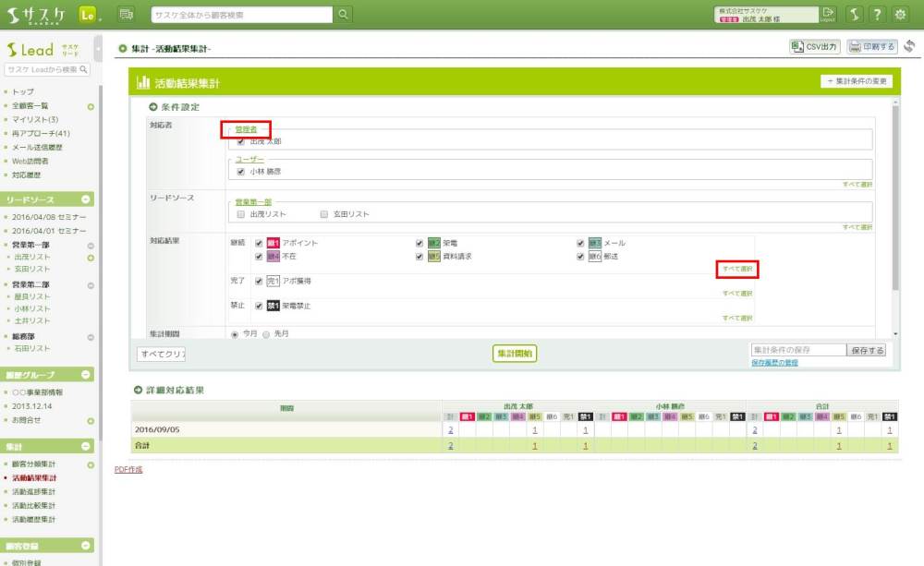
Task: Click the PDF作成 link
Action: click(x=128, y=469)
